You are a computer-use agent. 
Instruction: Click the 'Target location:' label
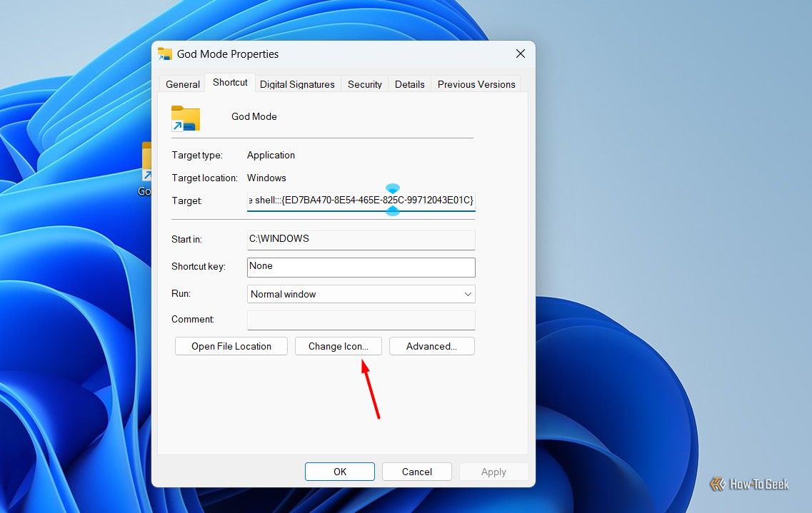click(x=204, y=178)
